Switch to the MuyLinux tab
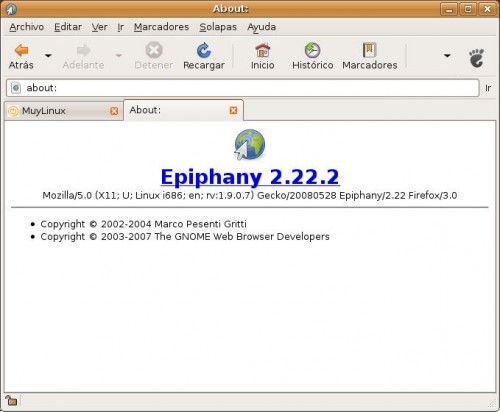Screen dimensions: 500x412 pyautogui.click(x=63, y=111)
